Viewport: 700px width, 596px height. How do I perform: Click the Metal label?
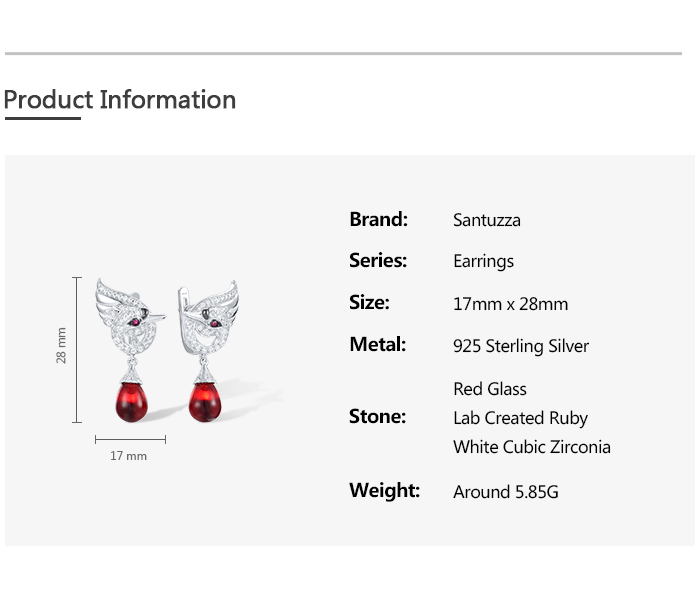(x=377, y=344)
